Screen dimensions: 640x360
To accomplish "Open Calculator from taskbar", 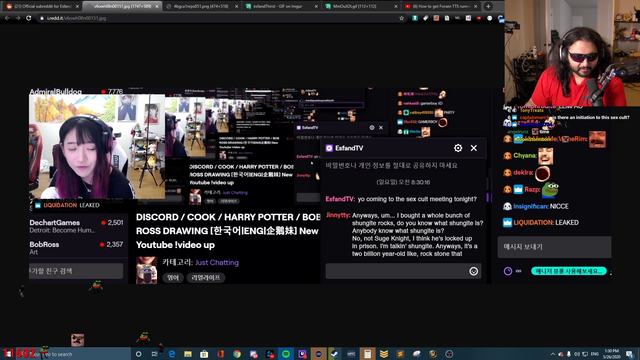I will click(x=367, y=354).
